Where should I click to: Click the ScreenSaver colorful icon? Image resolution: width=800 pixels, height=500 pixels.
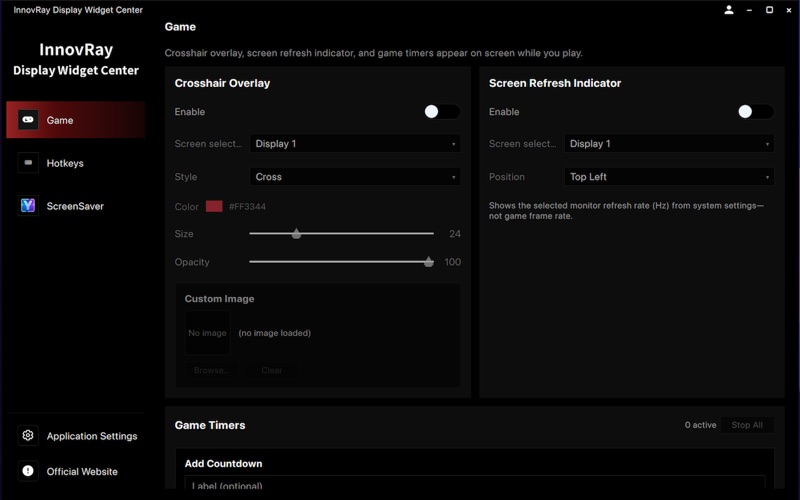[28, 206]
